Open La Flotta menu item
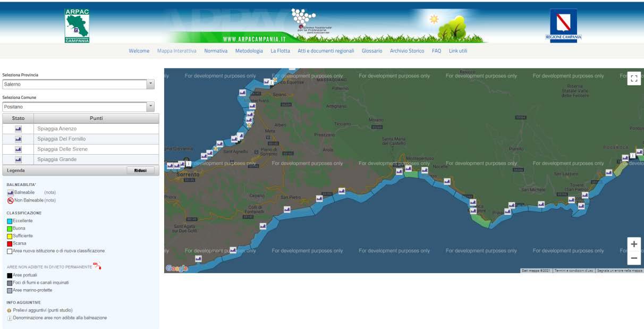Viewport: 644px width, 329px height. (x=281, y=51)
